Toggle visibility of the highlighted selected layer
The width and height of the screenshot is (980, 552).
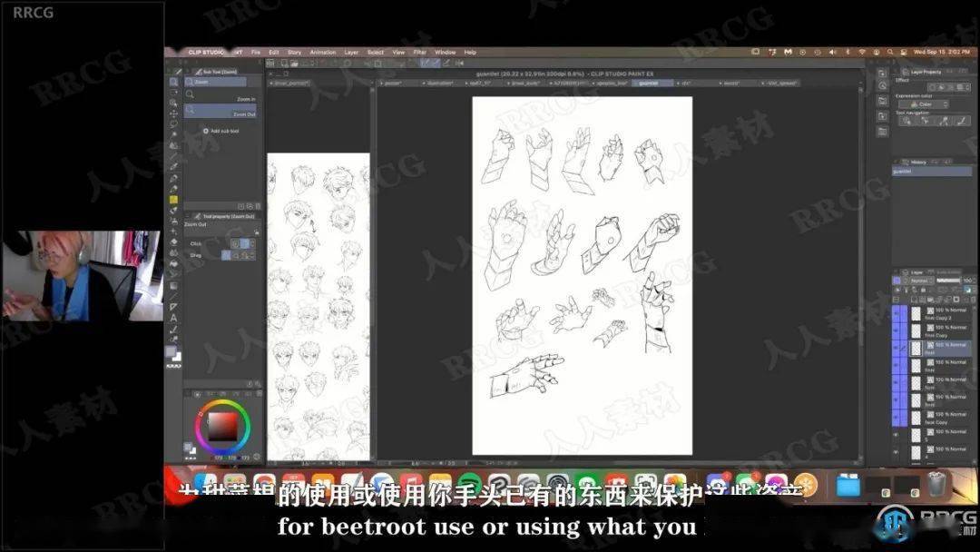[896, 349]
